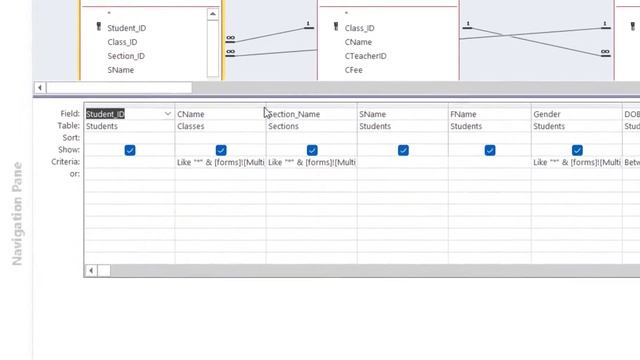Click the Criteria cell under Student_ID
640x360 pixels.
coord(129,162)
